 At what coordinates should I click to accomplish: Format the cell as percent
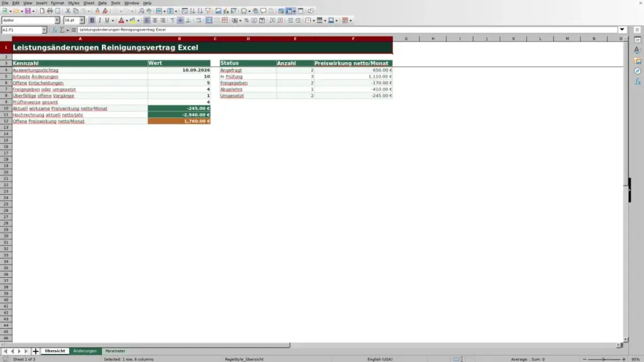click(247, 21)
